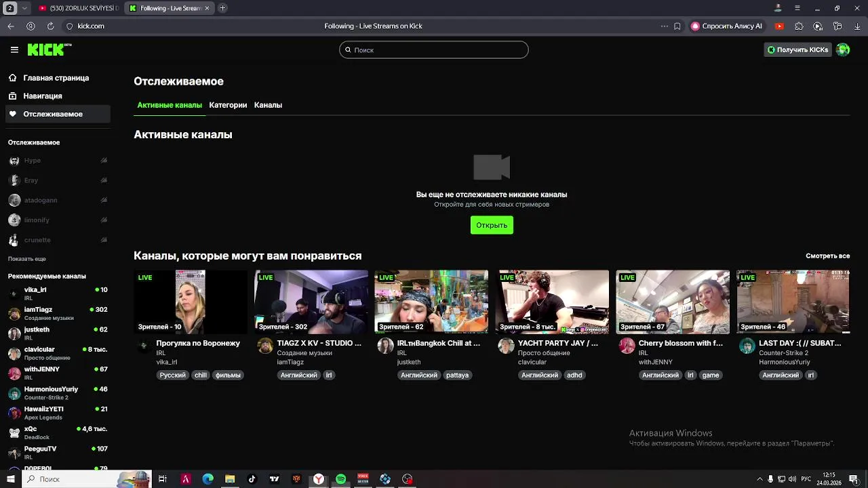
Task: Open recommended channel xQc in sidebar
Action: (58, 432)
